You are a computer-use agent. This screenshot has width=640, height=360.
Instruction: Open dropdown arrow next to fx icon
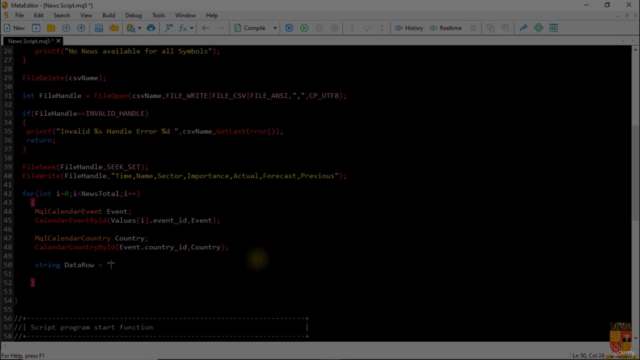pyautogui.click(x=191, y=28)
